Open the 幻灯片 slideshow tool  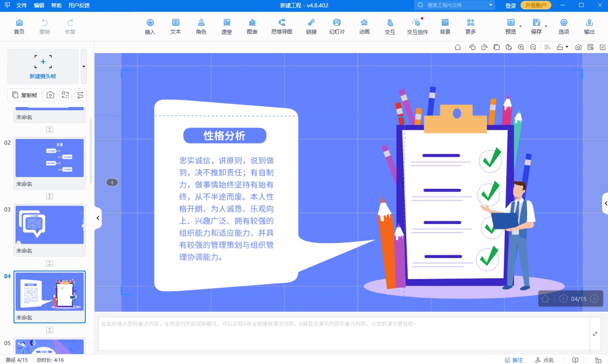(337, 27)
